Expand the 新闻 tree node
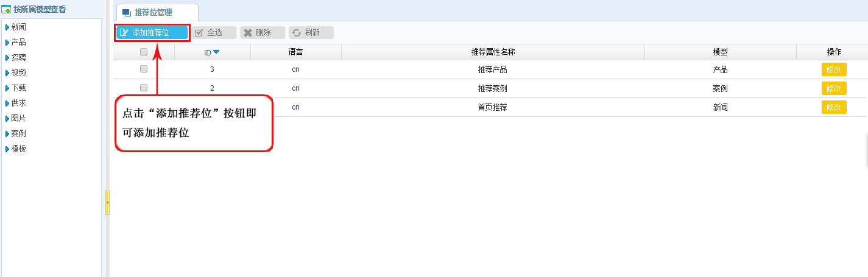The height and width of the screenshot is (277, 868). pos(7,27)
